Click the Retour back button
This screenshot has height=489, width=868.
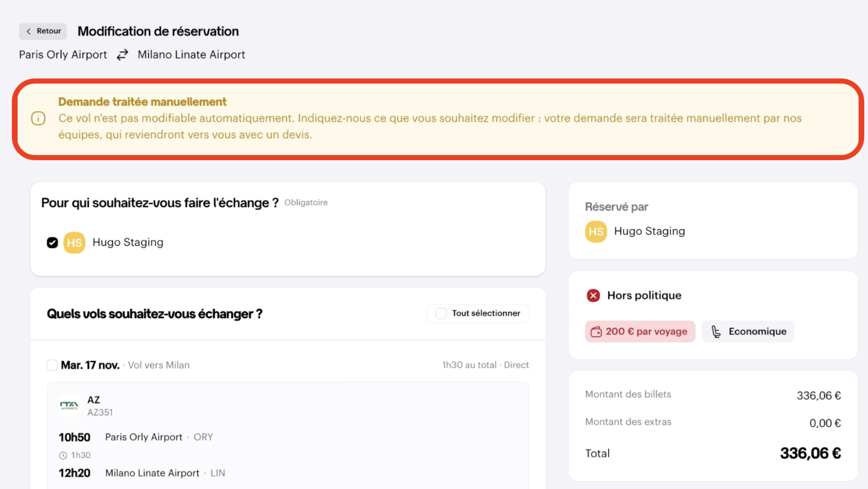[43, 31]
